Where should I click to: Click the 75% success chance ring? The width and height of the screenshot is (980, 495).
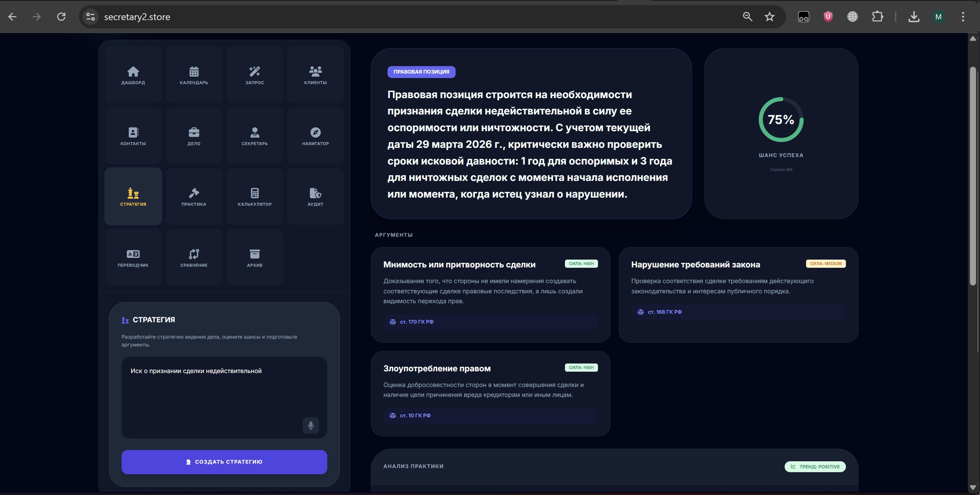(x=781, y=120)
